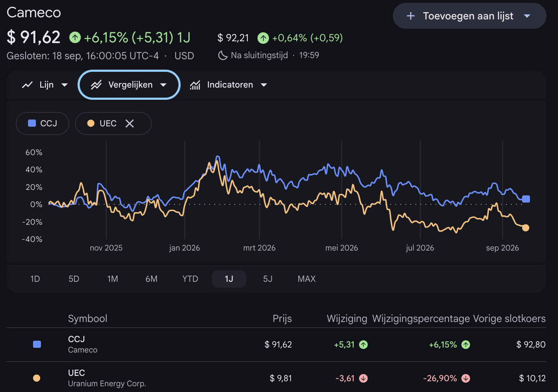Click the blue square in the CCJ table row
This screenshot has width=558, height=392.
coord(37,344)
